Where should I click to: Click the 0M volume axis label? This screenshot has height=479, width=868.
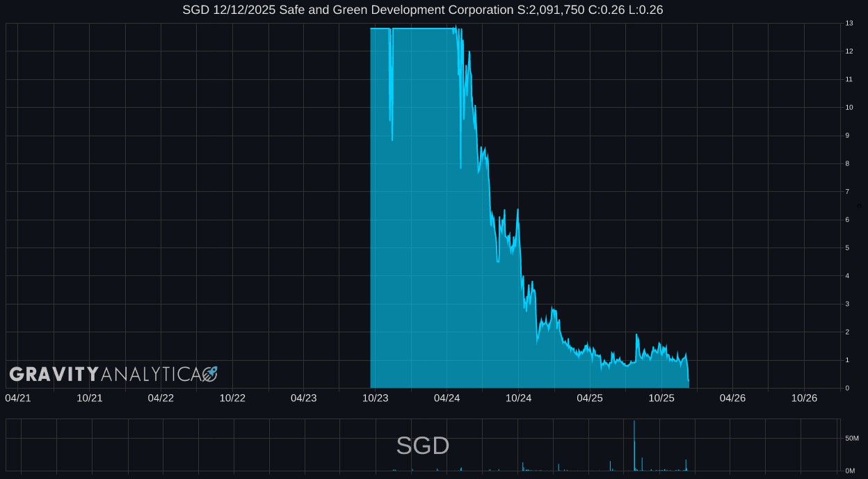coord(850,471)
